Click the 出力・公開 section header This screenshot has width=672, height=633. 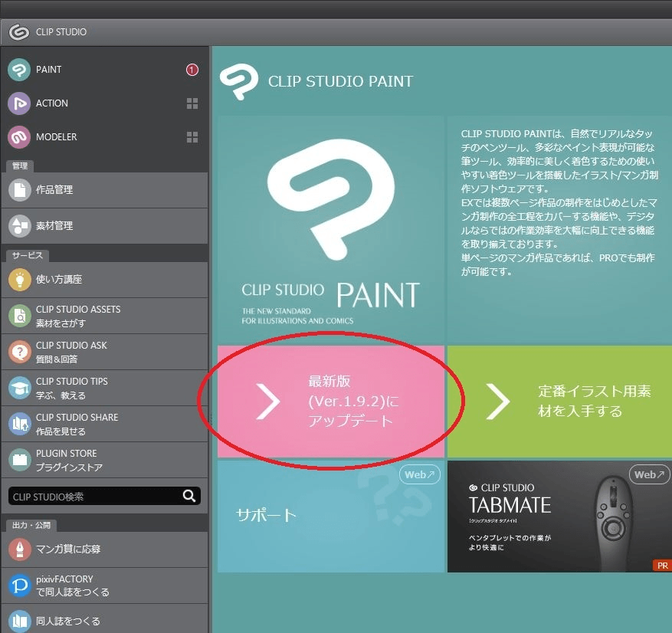click(x=31, y=526)
